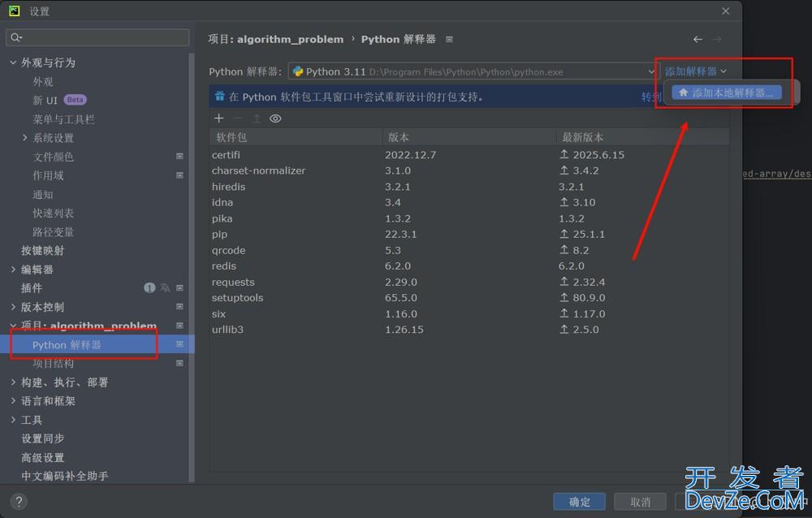
Task: Select the requests package row
Action: [469, 282]
